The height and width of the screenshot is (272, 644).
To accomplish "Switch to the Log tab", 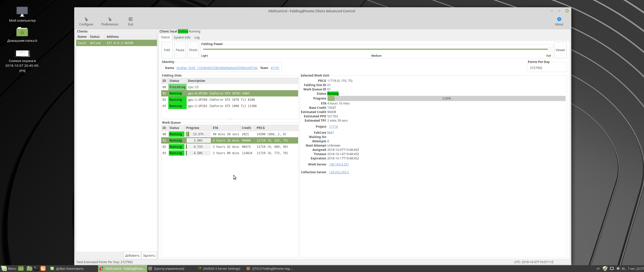I will tap(197, 37).
